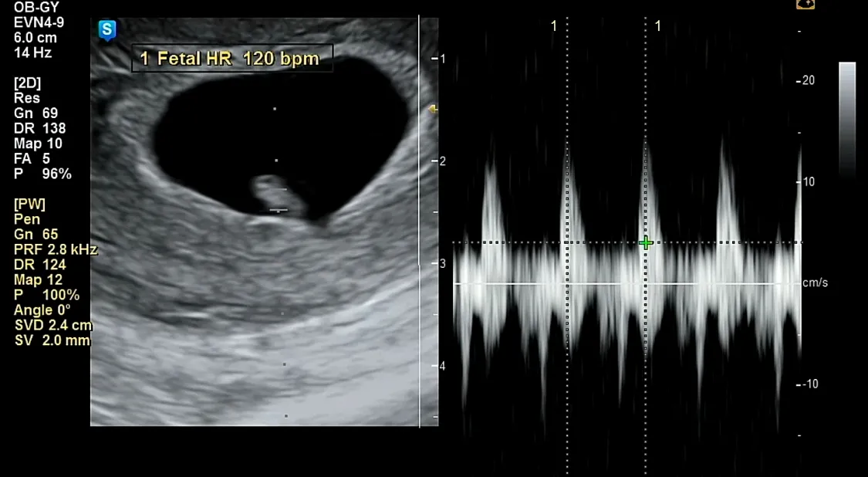Click the DR 124 value
Viewport: 868px width, 477px height.
40,265
